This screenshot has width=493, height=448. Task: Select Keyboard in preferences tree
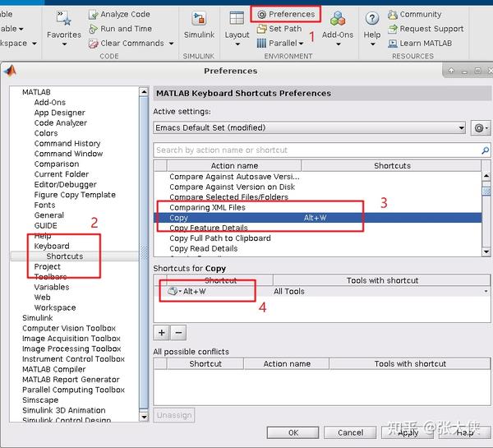tap(52, 246)
